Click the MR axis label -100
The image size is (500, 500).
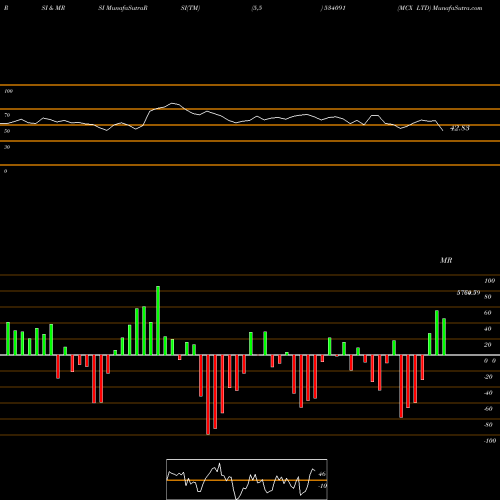tap(490, 441)
